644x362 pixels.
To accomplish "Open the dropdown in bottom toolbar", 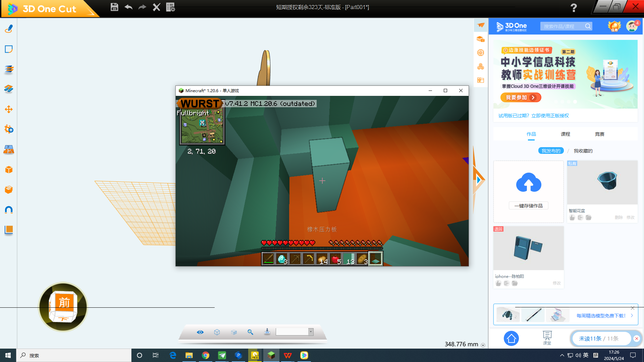I will pyautogui.click(x=311, y=332).
